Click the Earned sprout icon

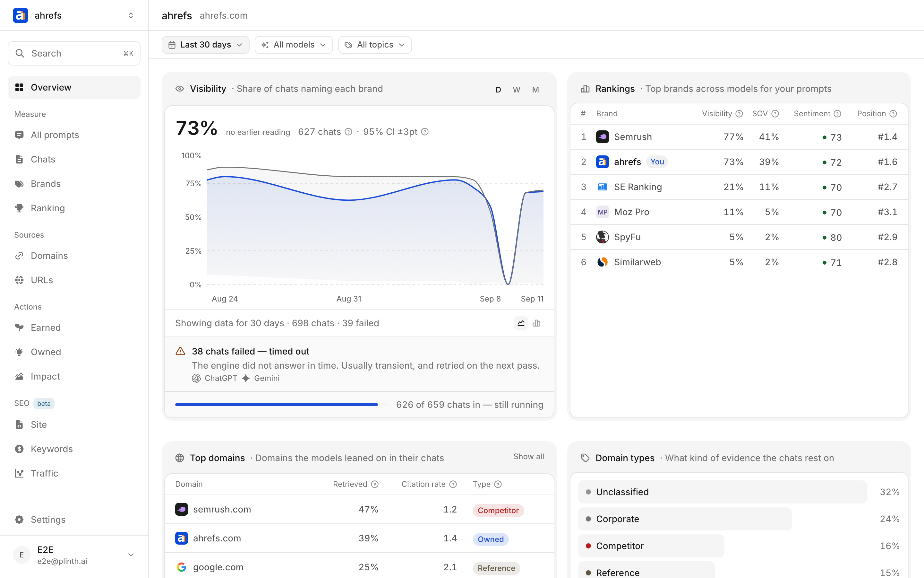19,327
